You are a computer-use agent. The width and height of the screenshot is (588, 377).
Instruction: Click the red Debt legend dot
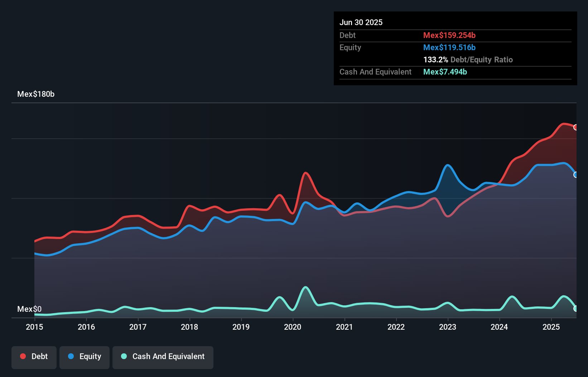[23, 356]
